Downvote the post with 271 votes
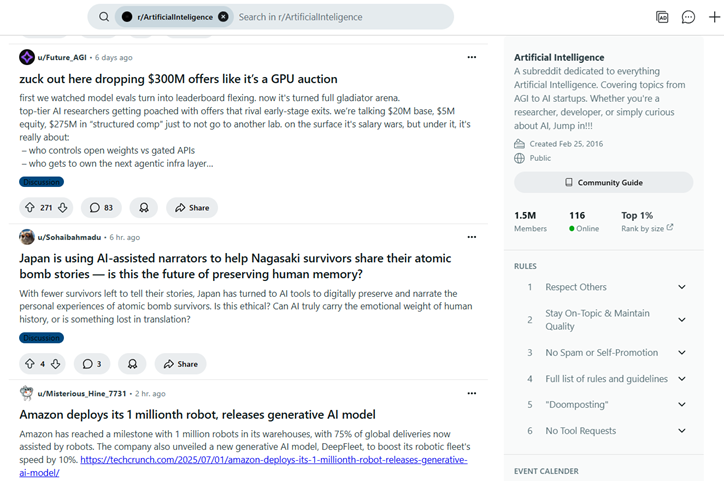This screenshot has height=481, width=724. click(x=63, y=208)
